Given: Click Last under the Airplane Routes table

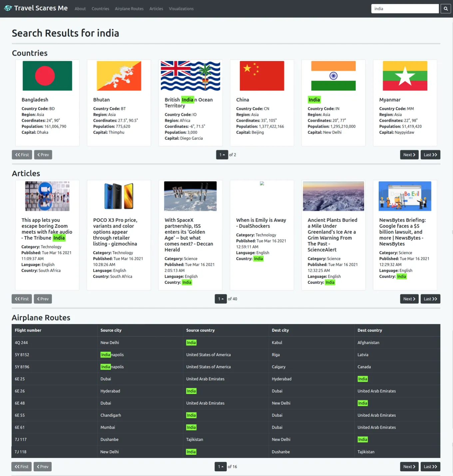Looking at the screenshot, I should 430,467.
